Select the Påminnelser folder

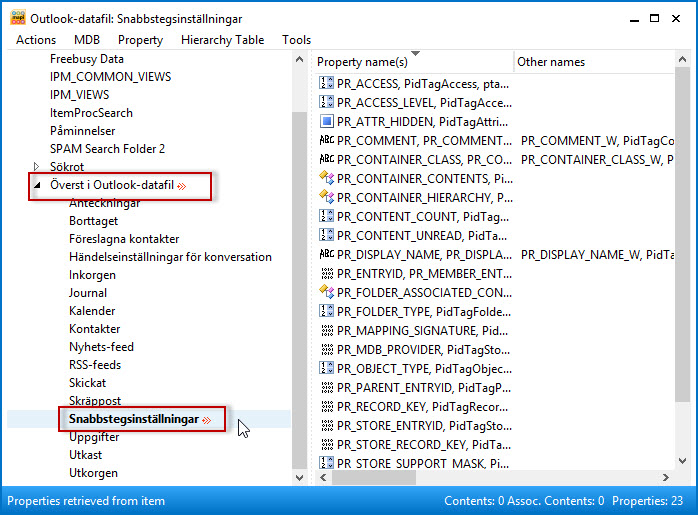click(82, 131)
